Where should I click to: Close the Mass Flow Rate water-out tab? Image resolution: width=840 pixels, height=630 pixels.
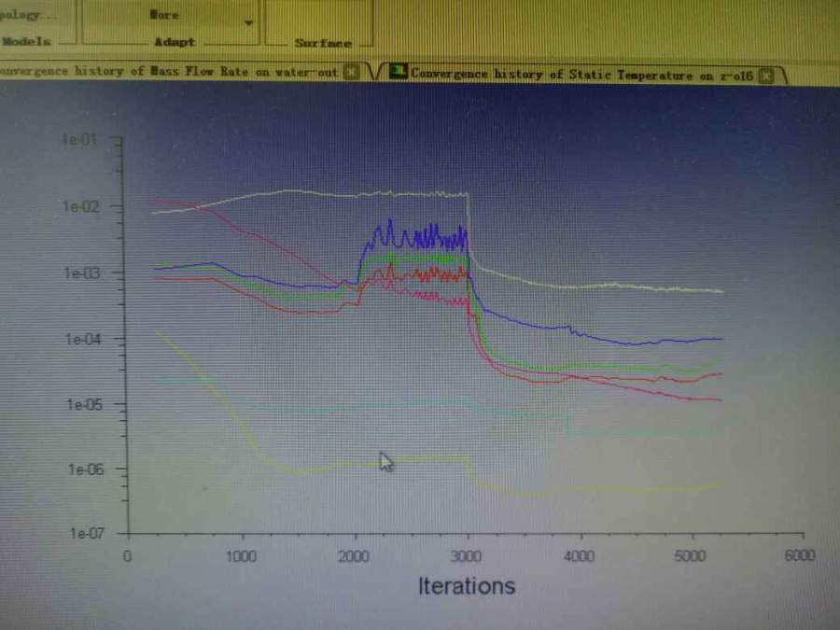pyautogui.click(x=351, y=71)
